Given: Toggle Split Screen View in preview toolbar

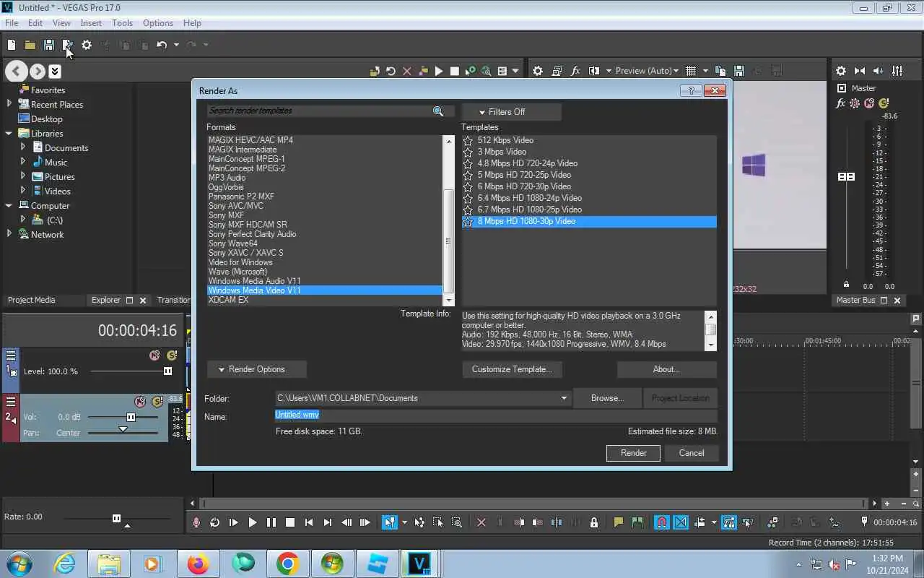Looking at the screenshot, I should (594, 71).
